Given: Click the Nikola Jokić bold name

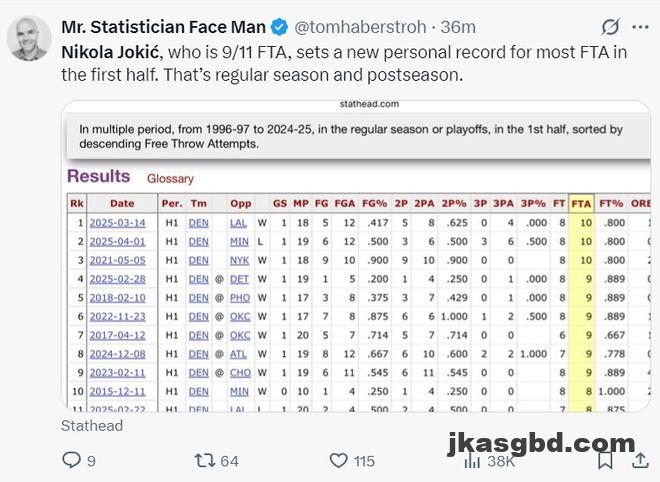Looking at the screenshot, I should pyautogui.click(x=111, y=52).
